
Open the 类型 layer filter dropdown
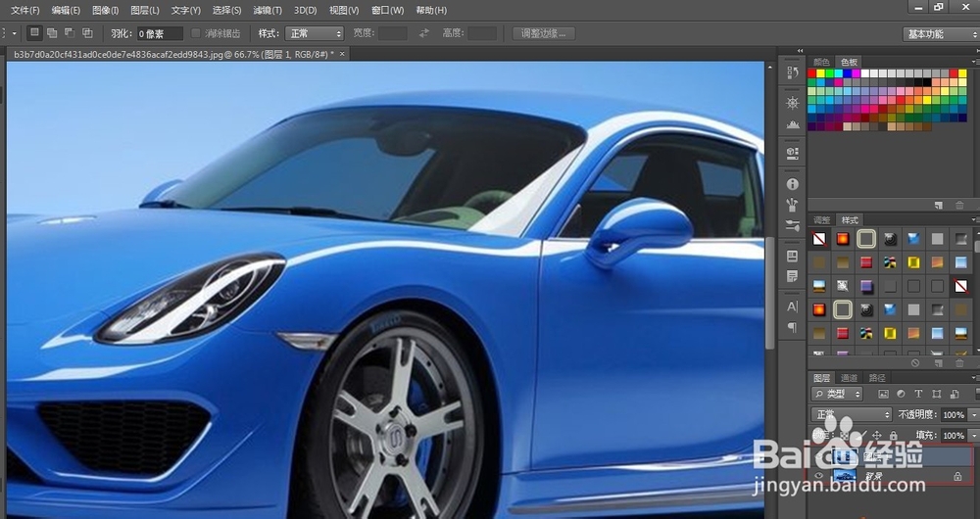(x=837, y=394)
